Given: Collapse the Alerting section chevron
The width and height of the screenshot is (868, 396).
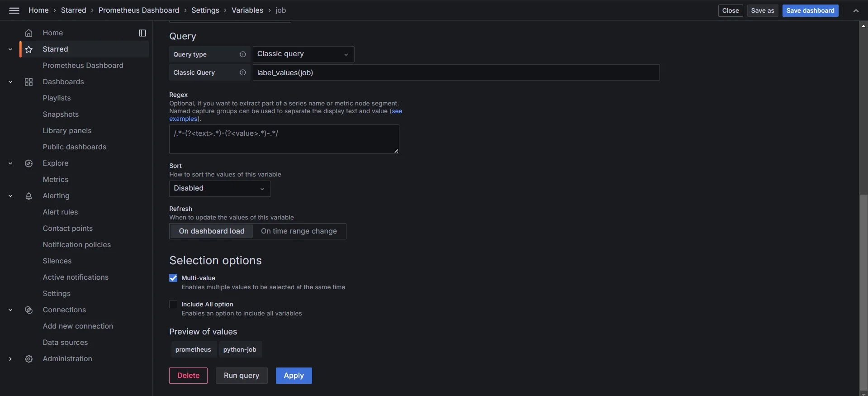Looking at the screenshot, I should click(10, 196).
